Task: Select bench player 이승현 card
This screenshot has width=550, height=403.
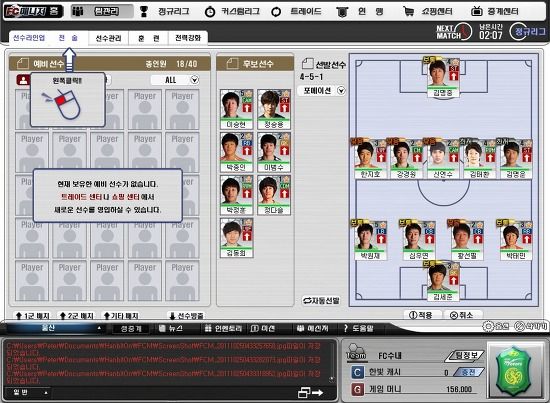Action: tap(237, 109)
